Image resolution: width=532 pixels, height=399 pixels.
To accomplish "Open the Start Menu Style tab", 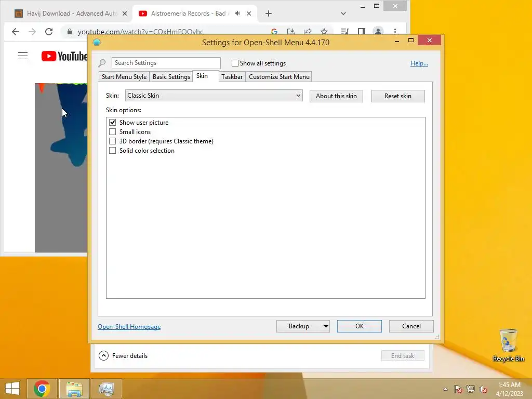I will tap(124, 77).
